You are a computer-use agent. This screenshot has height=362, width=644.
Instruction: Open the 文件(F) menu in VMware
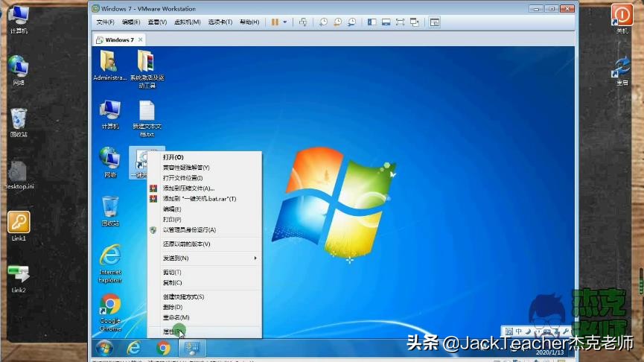[105, 22]
